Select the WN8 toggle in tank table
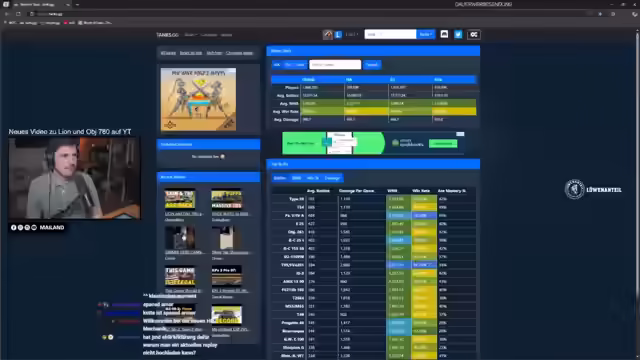The width and height of the screenshot is (640, 360). point(296,178)
